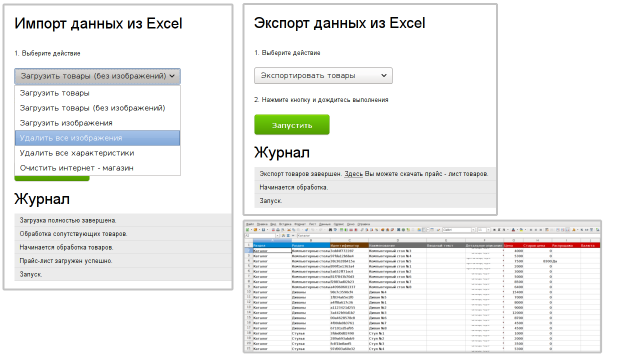This screenshot has width=640, height=360.
Task: Select import log entry 'Запуск.'
Action: click(x=123, y=274)
